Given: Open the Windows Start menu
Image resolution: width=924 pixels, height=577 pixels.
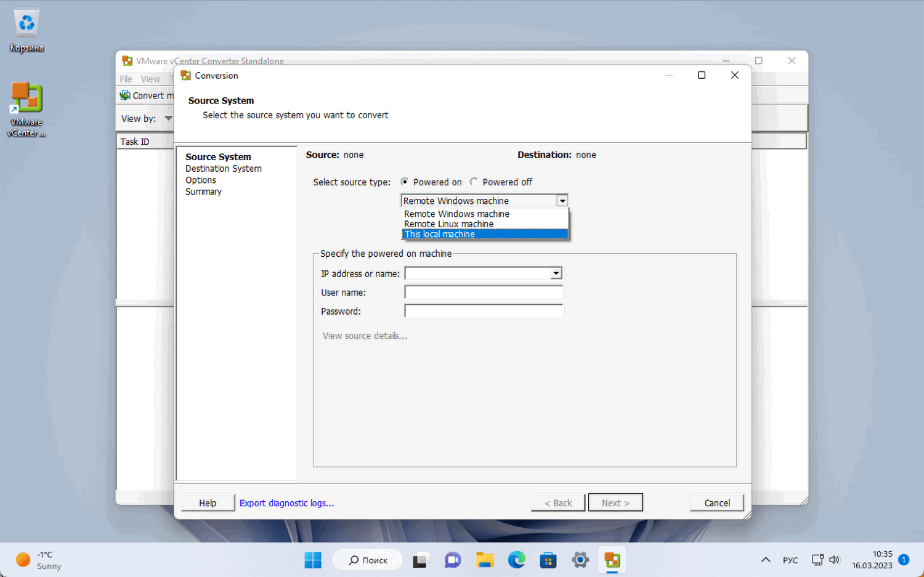Looking at the screenshot, I should 313,560.
